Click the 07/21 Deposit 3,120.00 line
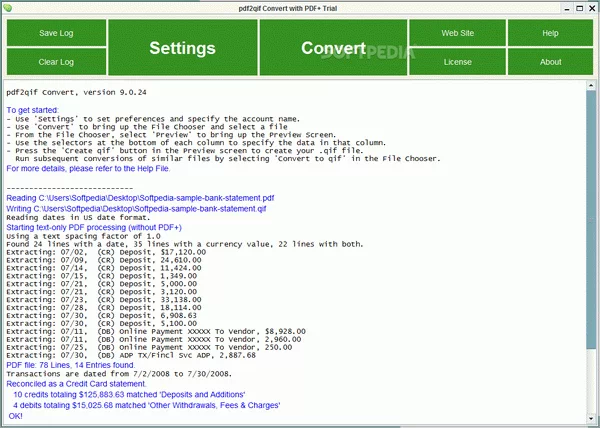Viewport: 600px width, 428px height. 101,292
